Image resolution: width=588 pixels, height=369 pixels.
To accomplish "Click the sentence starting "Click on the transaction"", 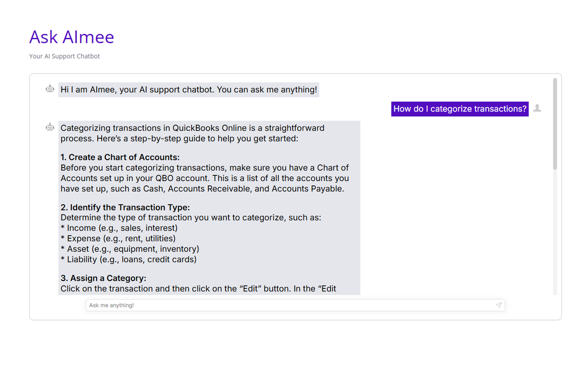I will (197, 289).
